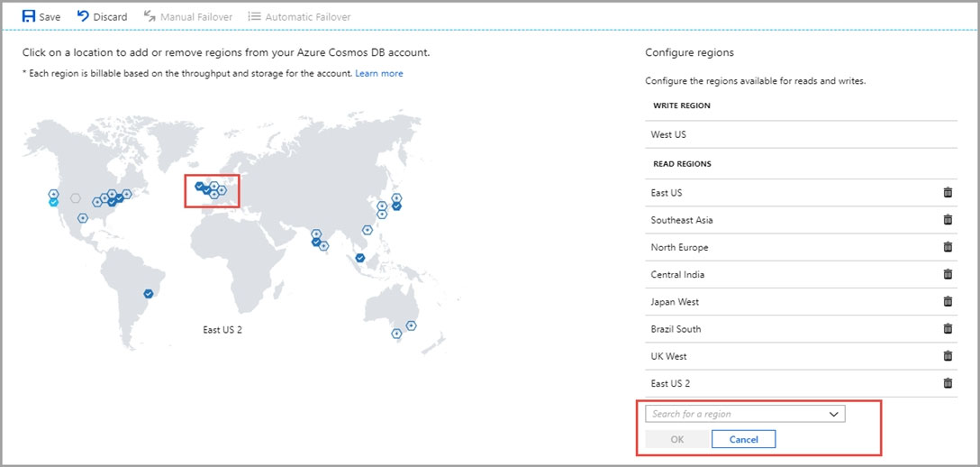Delete the East US read region
This screenshot has height=467, width=980.
(948, 193)
